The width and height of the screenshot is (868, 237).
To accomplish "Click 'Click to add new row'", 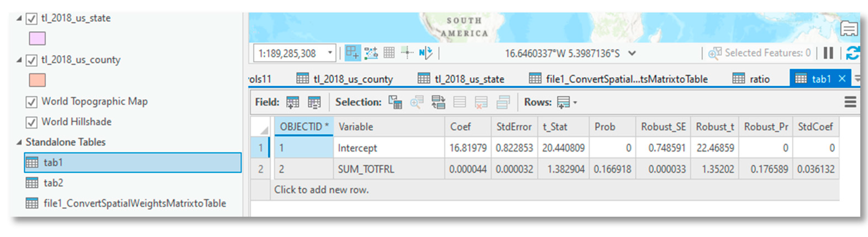I will pyautogui.click(x=321, y=190).
